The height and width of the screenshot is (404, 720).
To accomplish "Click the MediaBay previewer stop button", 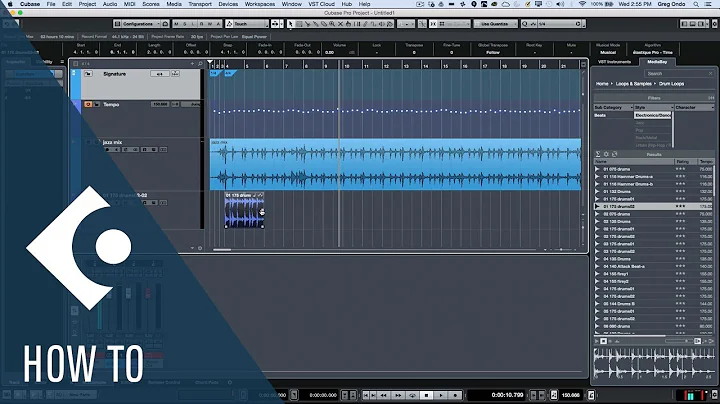I will tap(604, 341).
